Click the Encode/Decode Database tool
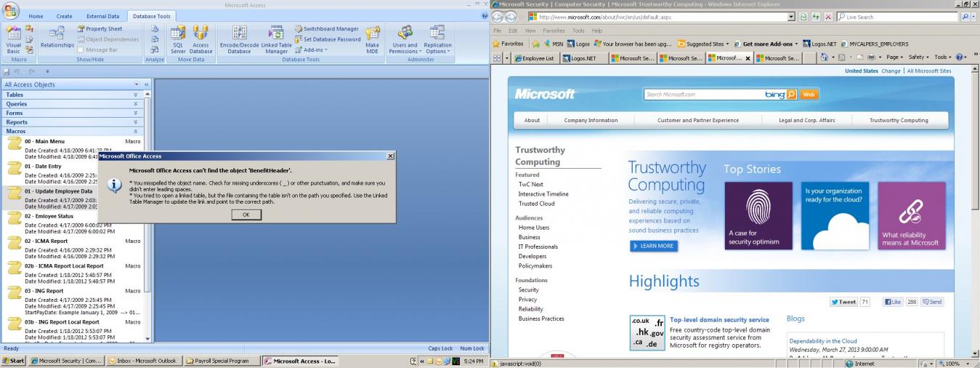The width and height of the screenshot is (980, 368). pyautogui.click(x=239, y=40)
